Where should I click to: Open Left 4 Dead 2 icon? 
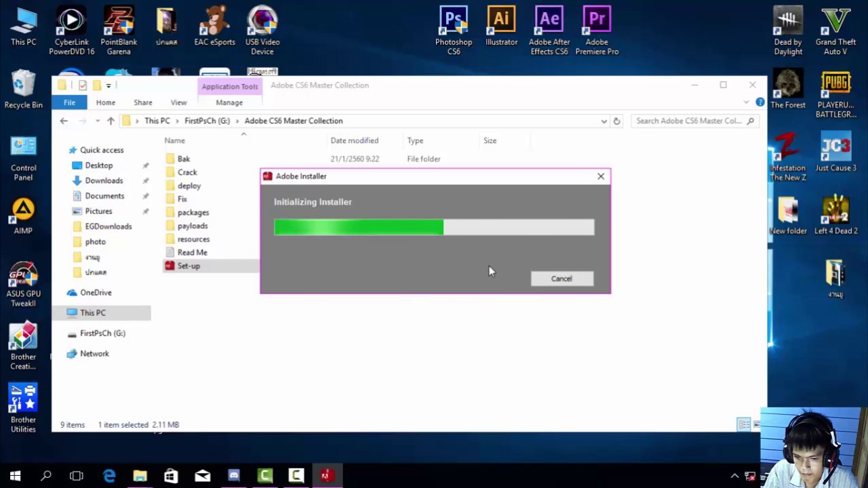(835, 216)
